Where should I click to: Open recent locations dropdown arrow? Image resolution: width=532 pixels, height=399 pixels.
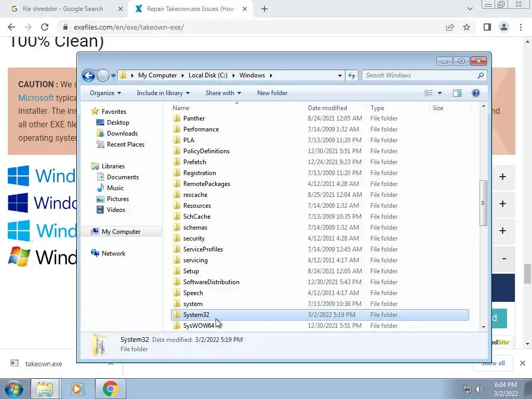(x=113, y=76)
